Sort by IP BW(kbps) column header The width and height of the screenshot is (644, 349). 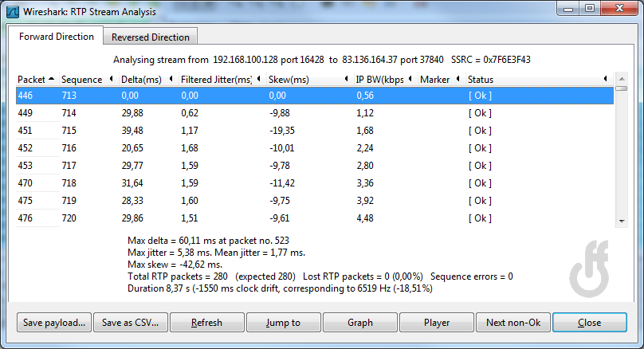click(384, 79)
